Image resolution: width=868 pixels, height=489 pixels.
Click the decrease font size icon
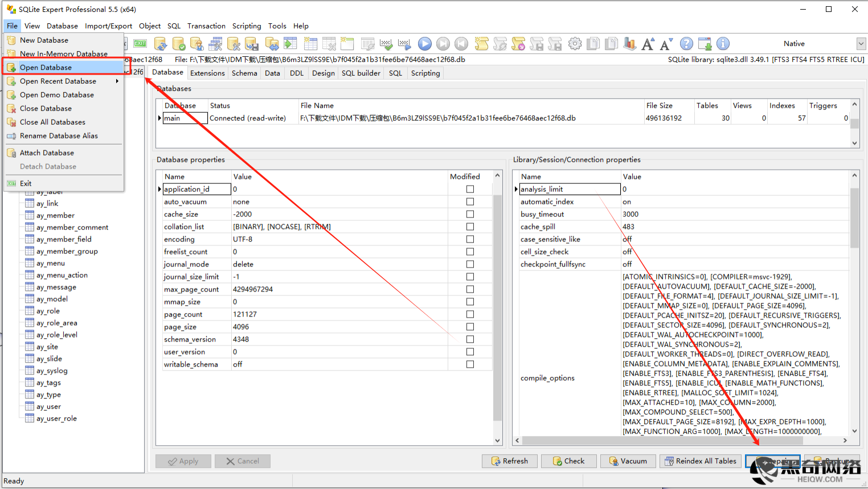(x=666, y=44)
